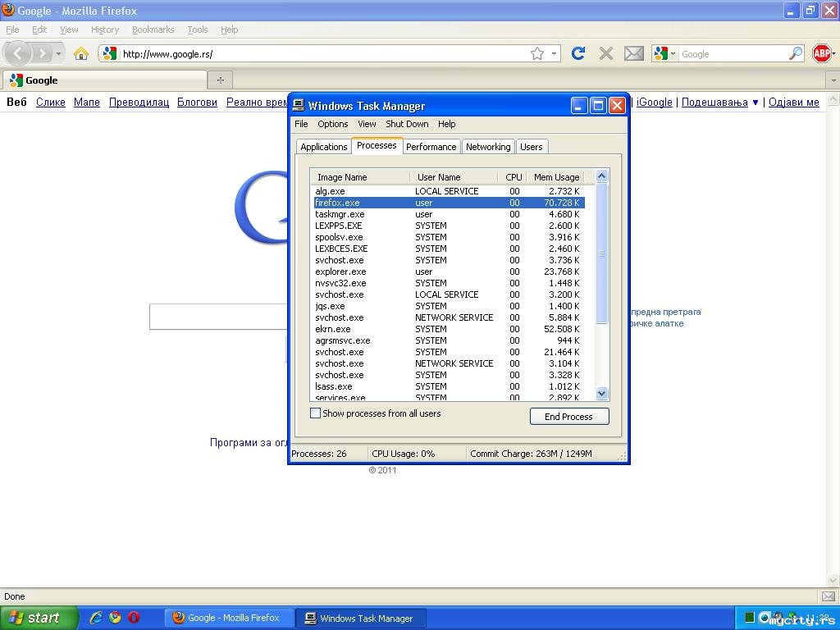
Task: Launch Internet Explorer from quick launch
Action: coord(96,618)
